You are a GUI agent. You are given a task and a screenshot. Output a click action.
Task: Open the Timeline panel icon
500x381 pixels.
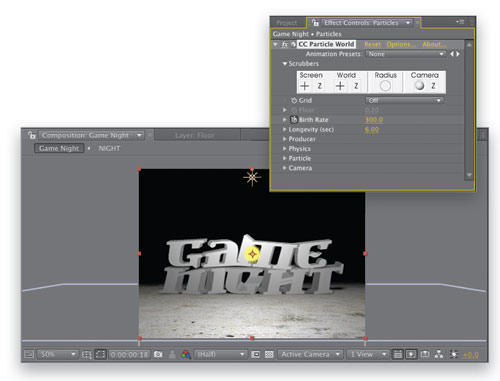coord(425,354)
